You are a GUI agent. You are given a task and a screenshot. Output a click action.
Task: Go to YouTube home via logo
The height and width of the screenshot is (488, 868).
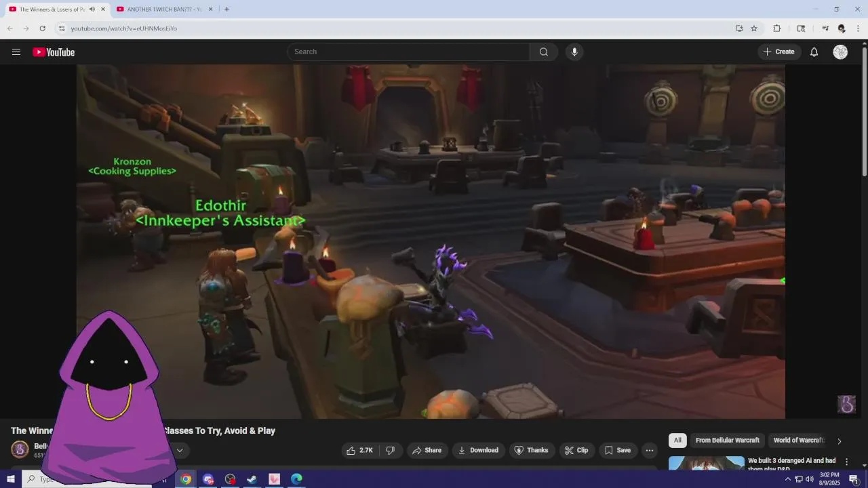click(54, 52)
